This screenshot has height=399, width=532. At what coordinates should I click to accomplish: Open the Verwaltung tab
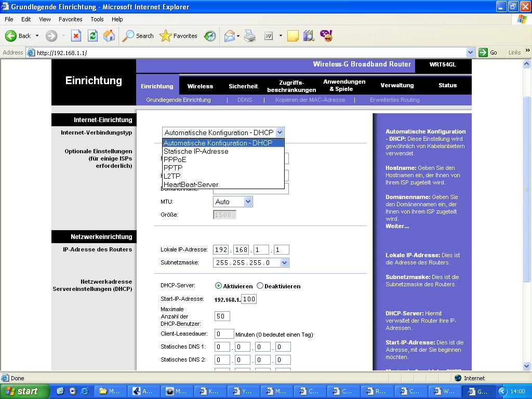tap(397, 85)
